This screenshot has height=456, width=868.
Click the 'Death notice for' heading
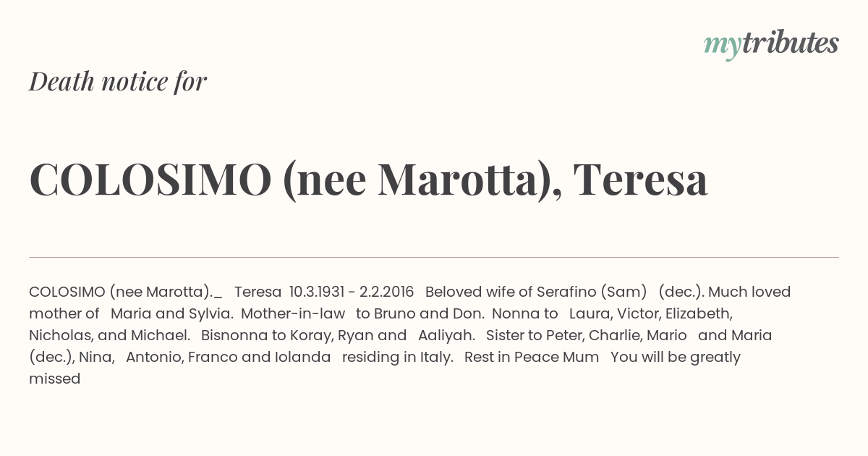118,82
